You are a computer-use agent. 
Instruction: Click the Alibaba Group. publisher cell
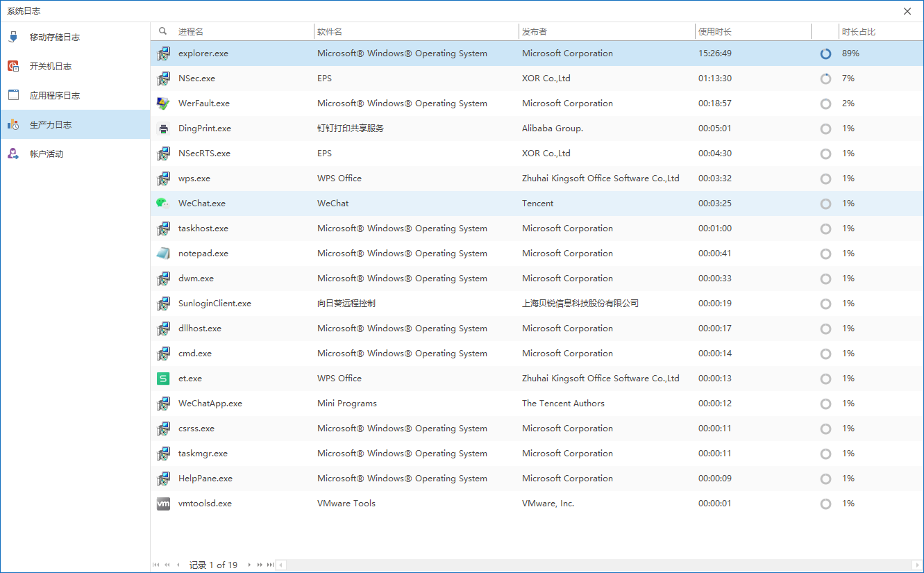click(553, 128)
